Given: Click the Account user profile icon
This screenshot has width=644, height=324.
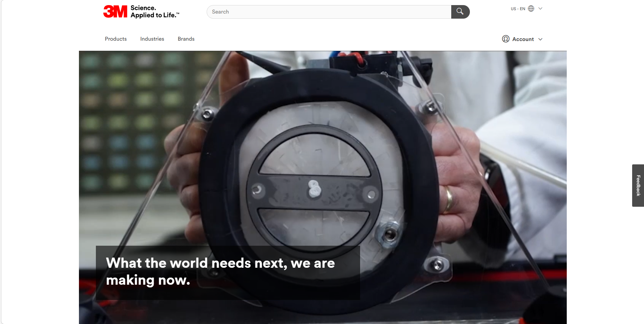Looking at the screenshot, I should (505, 39).
